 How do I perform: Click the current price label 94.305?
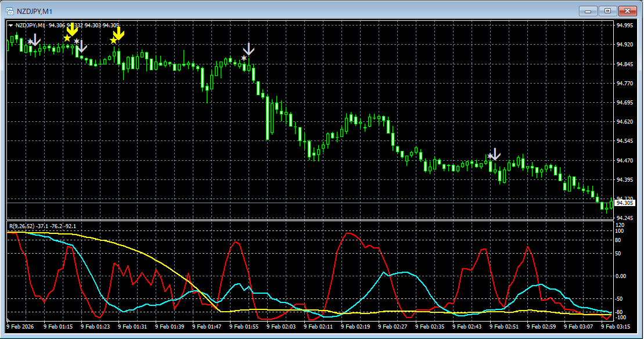point(625,203)
